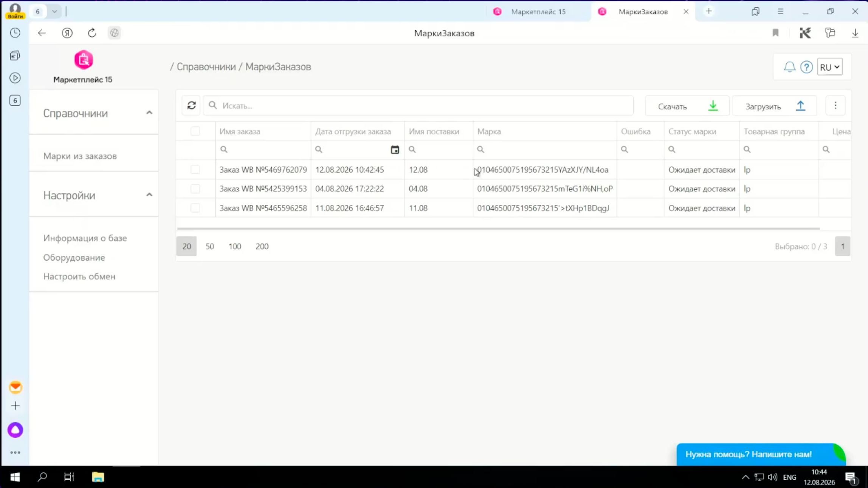Collapse the Справочники section

(x=149, y=113)
